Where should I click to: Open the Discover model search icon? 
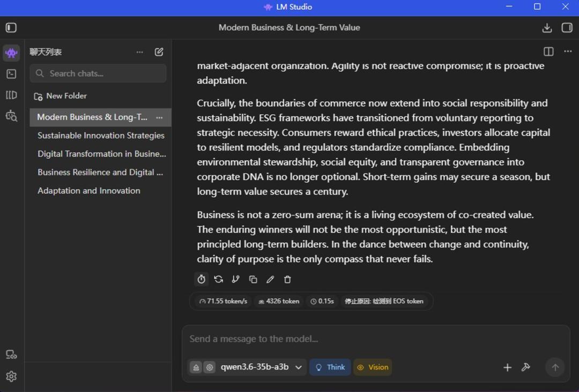(x=11, y=116)
